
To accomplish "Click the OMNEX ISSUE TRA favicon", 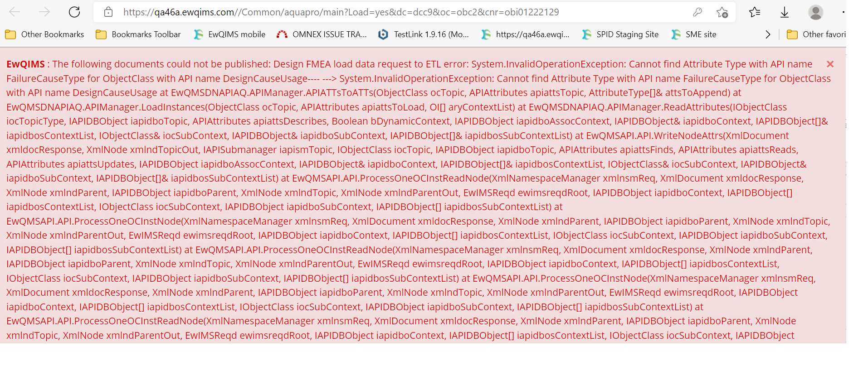I will point(282,34).
